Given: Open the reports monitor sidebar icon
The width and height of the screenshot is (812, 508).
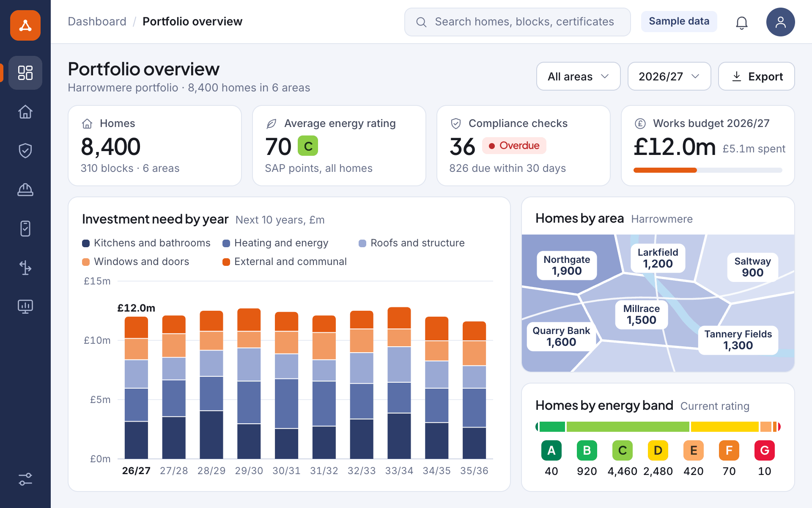Looking at the screenshot, I should (25, 306).
